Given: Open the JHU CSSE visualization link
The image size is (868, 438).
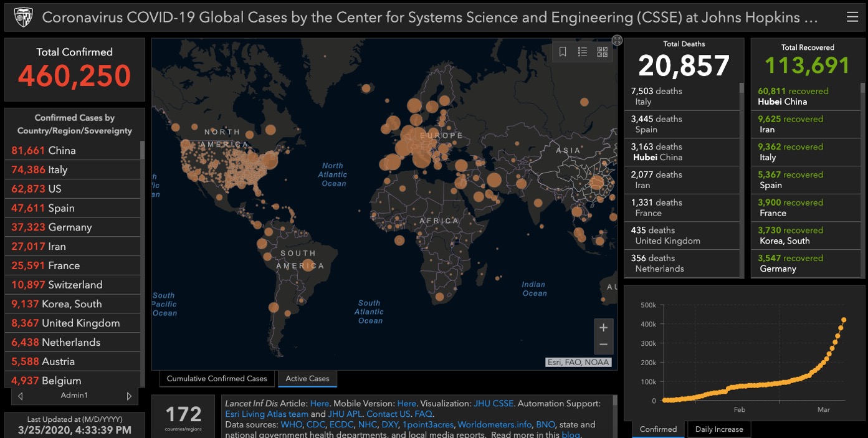Looking at the screenshot, I should (x=494, y=404).
